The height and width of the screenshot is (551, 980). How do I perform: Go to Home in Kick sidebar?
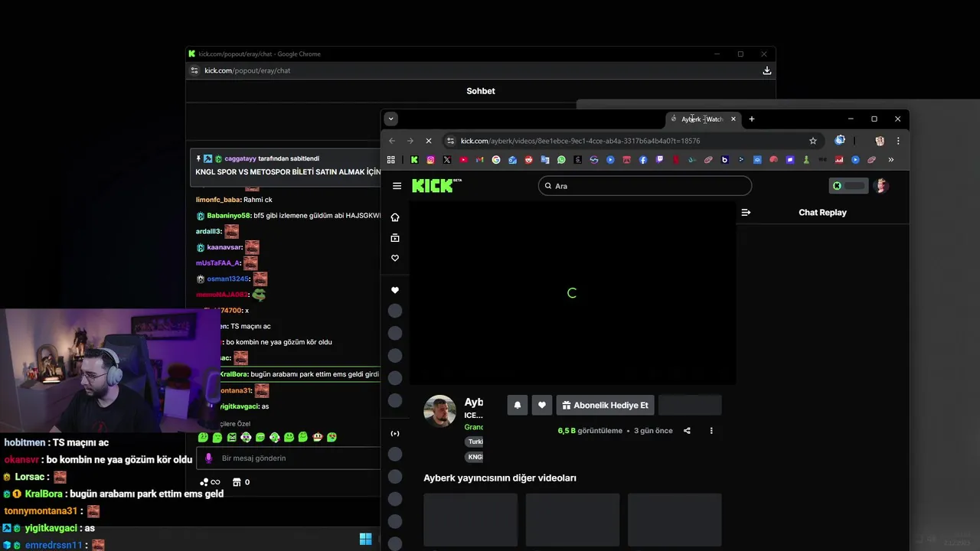click(x=395, y=217)
